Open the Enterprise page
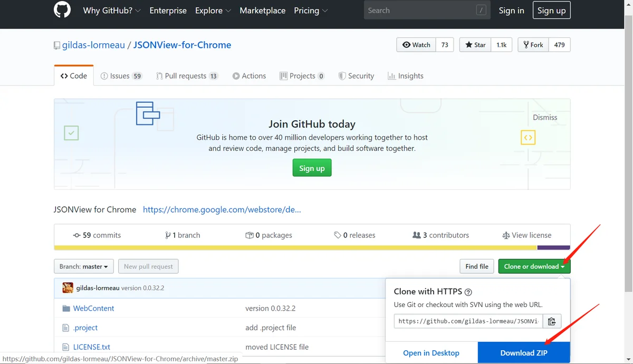This screenshot has width=633, height=364. 168,11
